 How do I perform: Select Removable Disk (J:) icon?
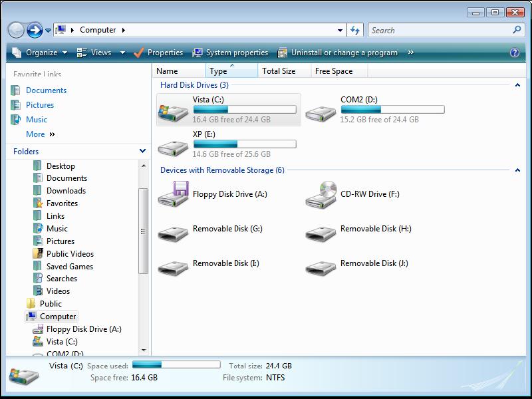(321, 268)
